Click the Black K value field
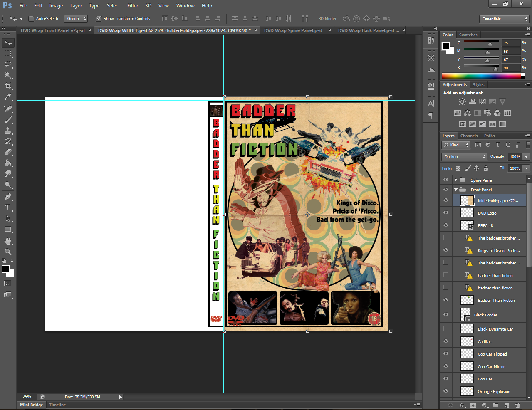The image size is (532, 410). tap(511, 68)
